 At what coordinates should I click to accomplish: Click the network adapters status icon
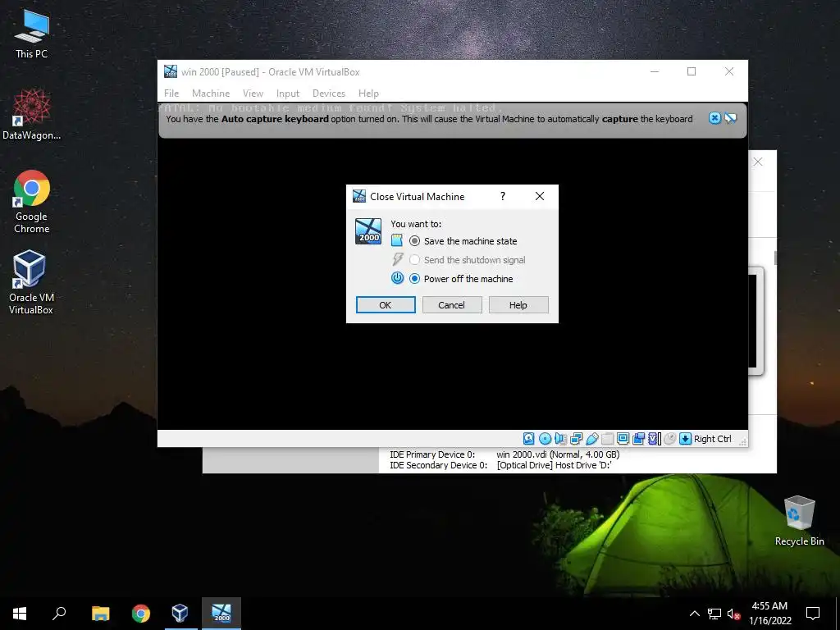click(576, 439)
